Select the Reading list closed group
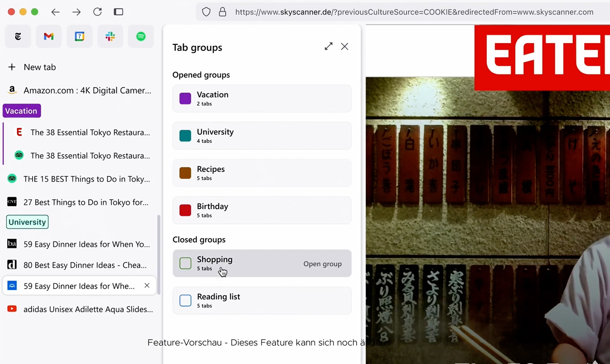This screenshot has height=364, width=610. [x=262, y=301]
